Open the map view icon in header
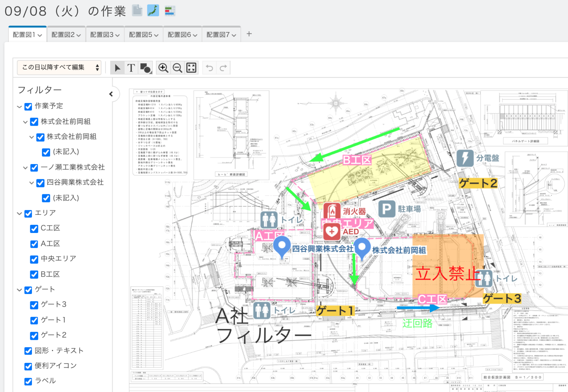Viewport: 568px width, 392px height. tap(153, 11)
